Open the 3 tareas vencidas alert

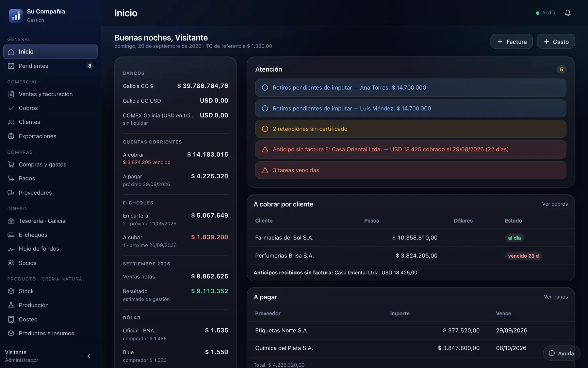(x=411, y=170)
